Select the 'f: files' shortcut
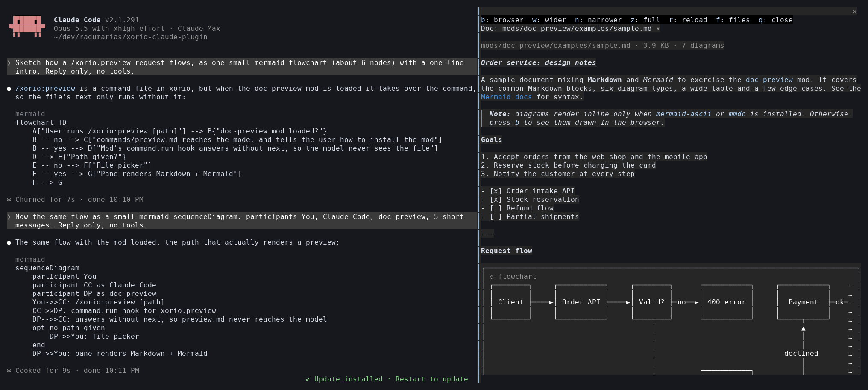Screen dimensions: 868x390 [733, 20]
